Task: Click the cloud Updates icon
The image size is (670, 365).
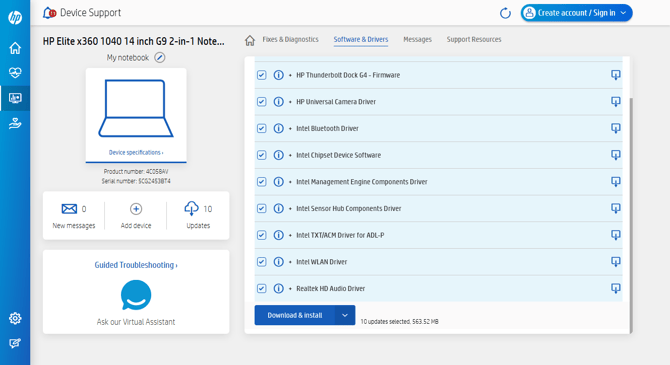Action: (191, 209)
